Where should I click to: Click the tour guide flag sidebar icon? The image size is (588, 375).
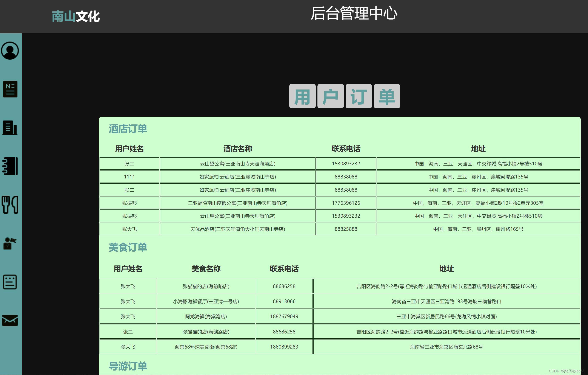tap(10, 243)
